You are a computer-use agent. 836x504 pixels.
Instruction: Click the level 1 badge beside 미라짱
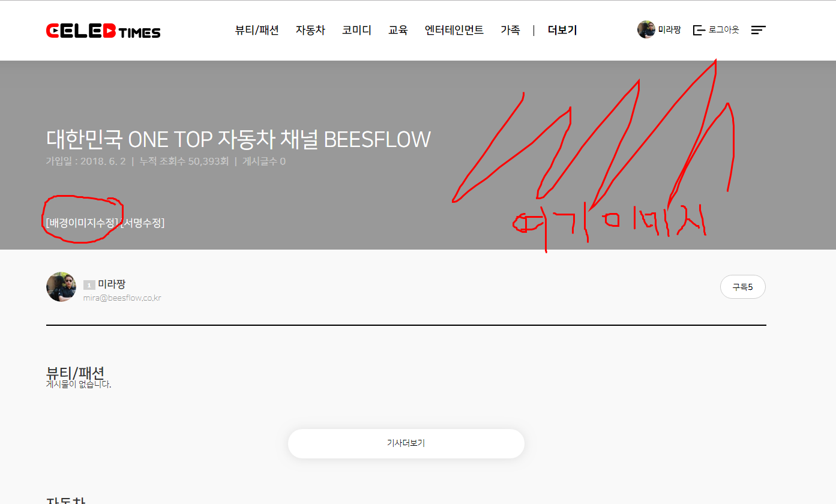[89, 285]
